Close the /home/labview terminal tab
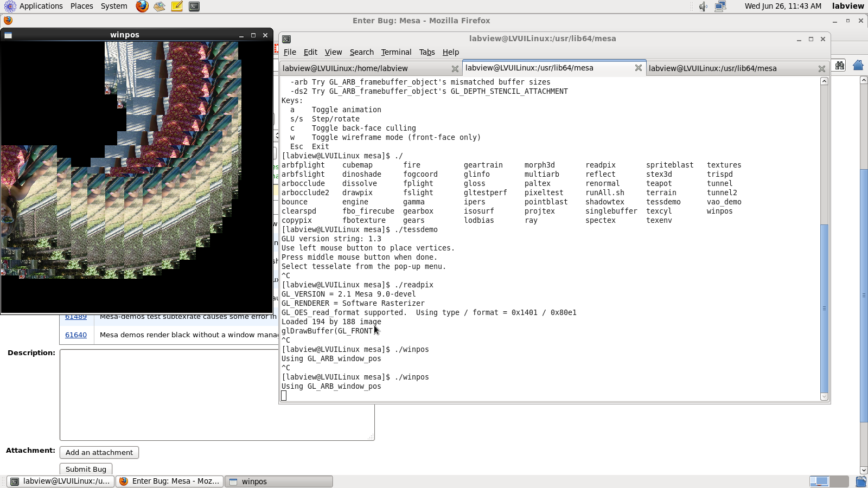Image resolution: width=868 pixels, height=488 pixels. 455,69
